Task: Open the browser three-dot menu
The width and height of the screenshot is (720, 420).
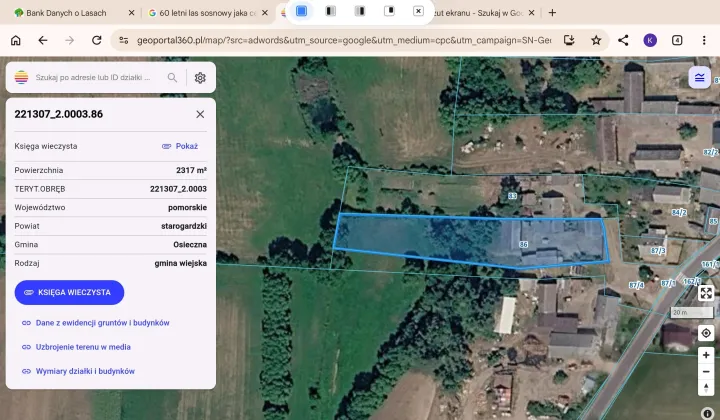Action: (x=704, y=40)
